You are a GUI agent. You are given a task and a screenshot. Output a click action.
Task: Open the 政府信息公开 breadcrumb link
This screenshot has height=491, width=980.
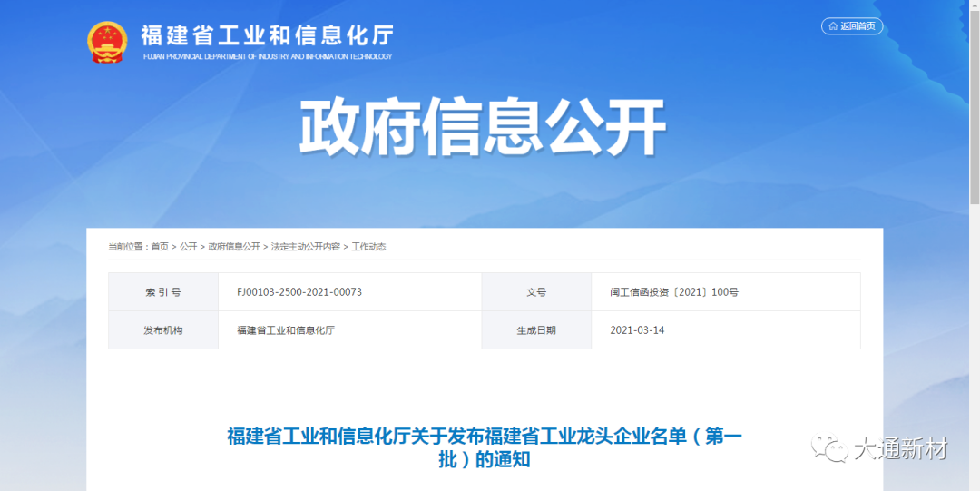[x=234, y=247]
